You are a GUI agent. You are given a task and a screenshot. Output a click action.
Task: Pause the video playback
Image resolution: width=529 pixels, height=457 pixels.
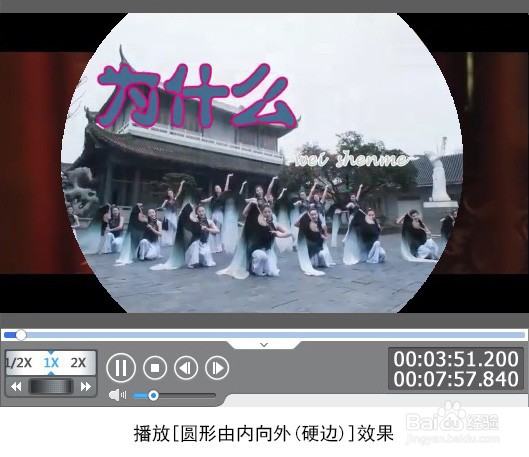click(121, 368)
